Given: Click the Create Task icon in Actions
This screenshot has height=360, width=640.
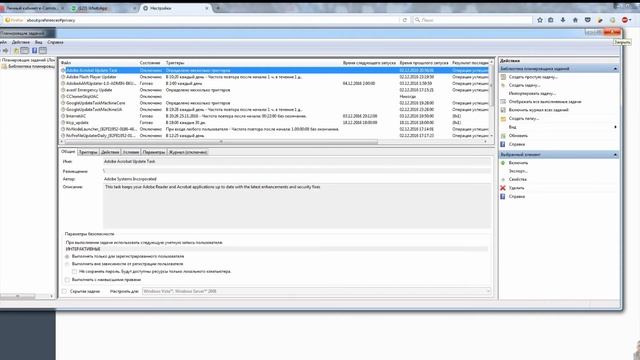Looking at the screenshot, I should (503, 85).
